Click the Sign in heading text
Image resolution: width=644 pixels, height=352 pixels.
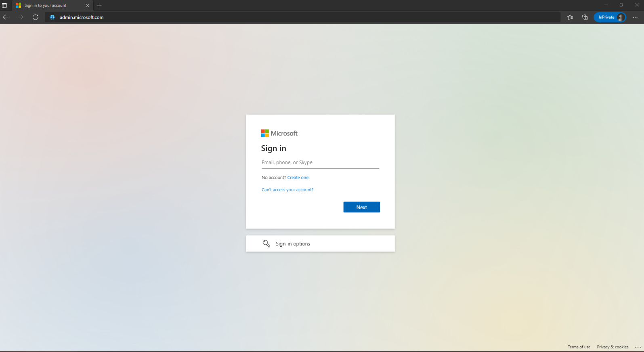pyautogui.click(x=273, y=148)
